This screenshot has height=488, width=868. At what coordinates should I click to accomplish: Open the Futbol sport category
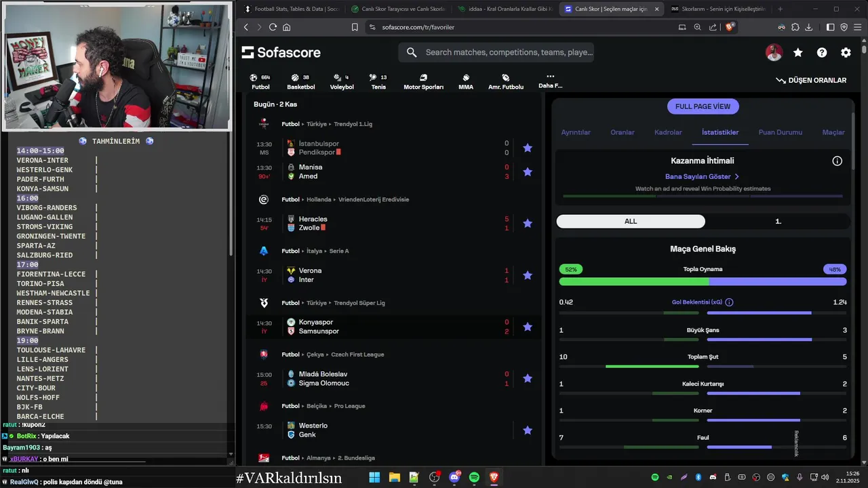point(260,82)
